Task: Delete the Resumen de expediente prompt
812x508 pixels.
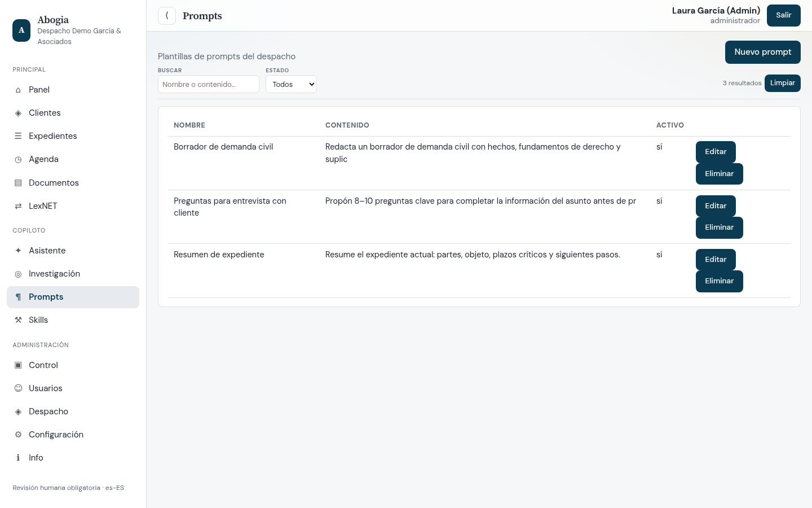Action: (x=720, y=281)
